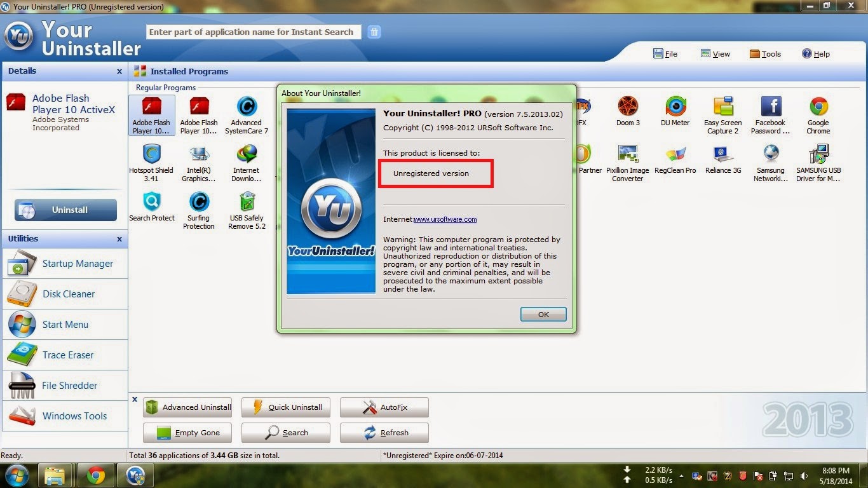Select the USB Safely Remove 5.2 icon
The image size is (868, 488).
coord(247,211)
